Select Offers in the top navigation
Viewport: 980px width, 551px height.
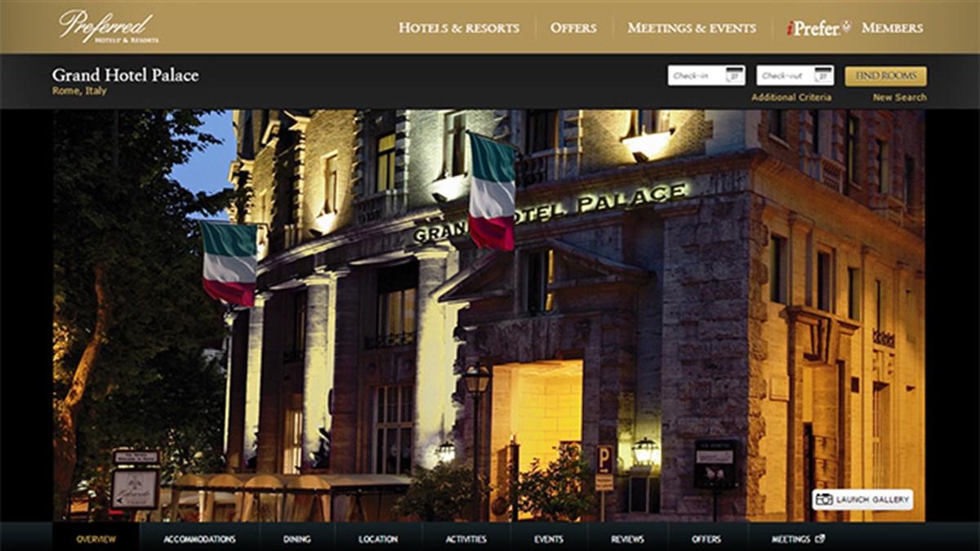click(573, 28)
